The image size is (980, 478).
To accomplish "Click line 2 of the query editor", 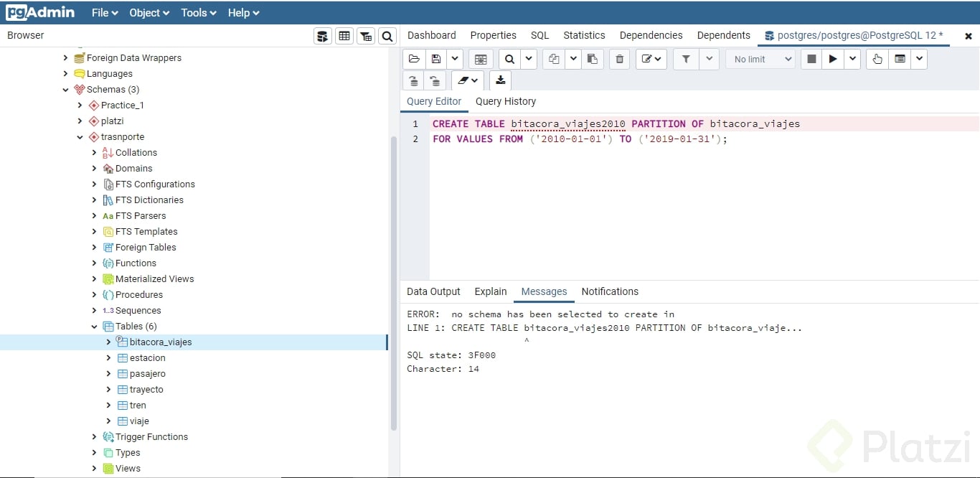I will click(x=580, y=139).
